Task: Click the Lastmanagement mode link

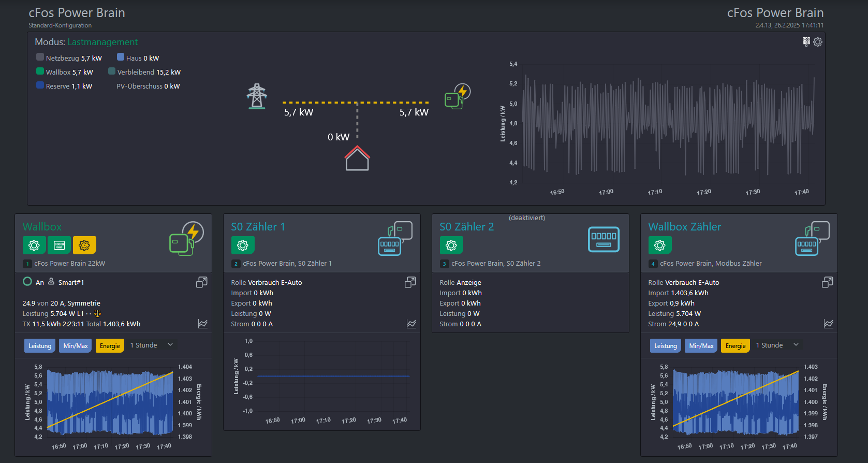Action: pos(102,42)
